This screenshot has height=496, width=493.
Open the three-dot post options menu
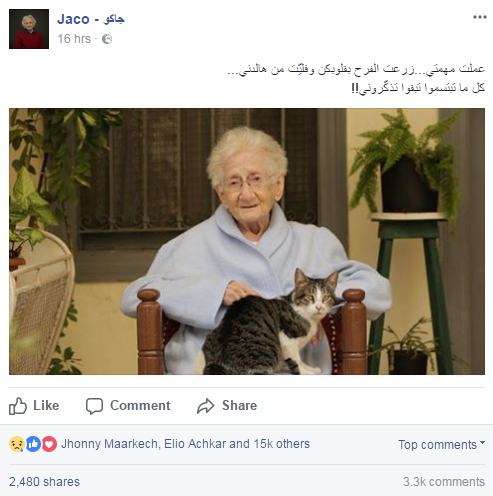480,17
